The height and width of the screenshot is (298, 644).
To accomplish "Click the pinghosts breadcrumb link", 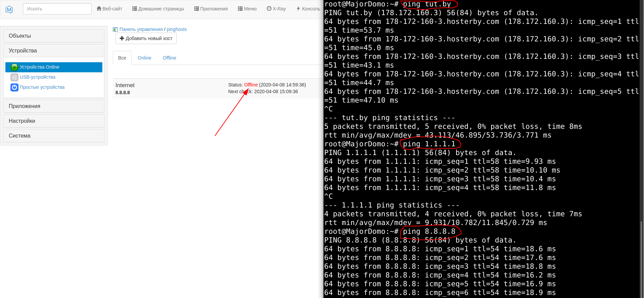I will (177, 30).
